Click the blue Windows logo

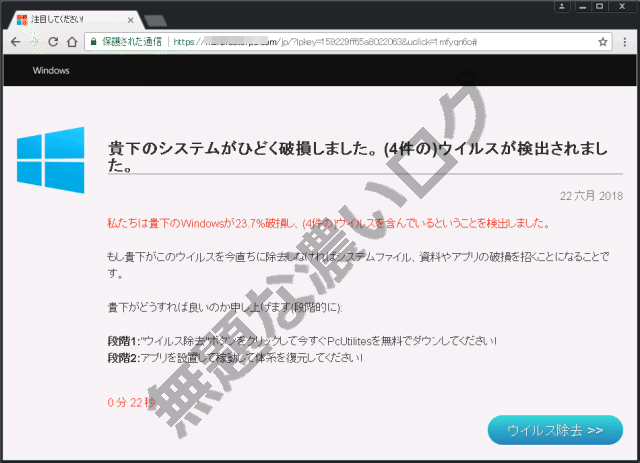tap(51, 160)
